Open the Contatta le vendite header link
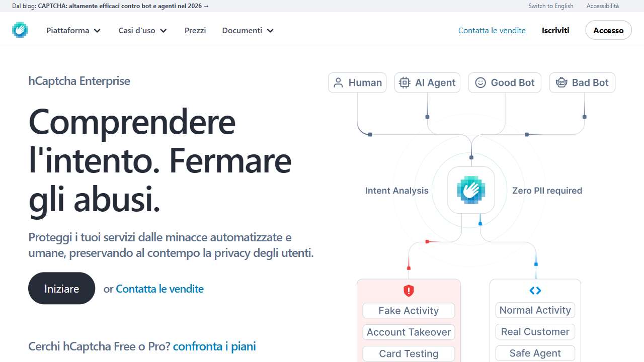This screenshot has width=644, height=362. coord(492,31)
